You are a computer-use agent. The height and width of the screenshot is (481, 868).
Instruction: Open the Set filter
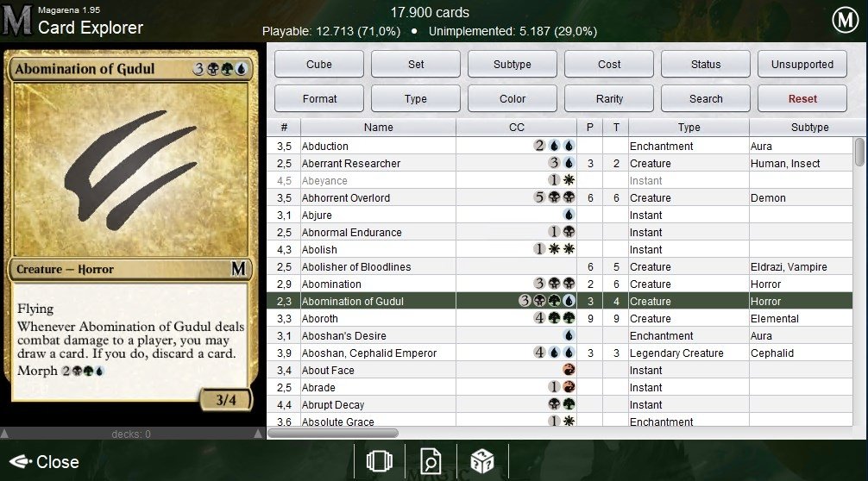[x=416, y=64]
